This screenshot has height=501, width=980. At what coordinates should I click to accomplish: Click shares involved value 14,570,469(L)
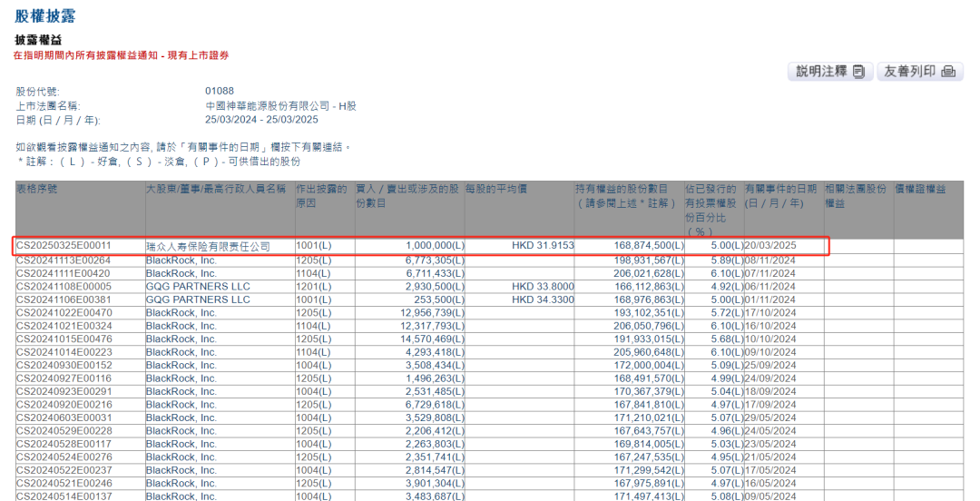(435, 339)
